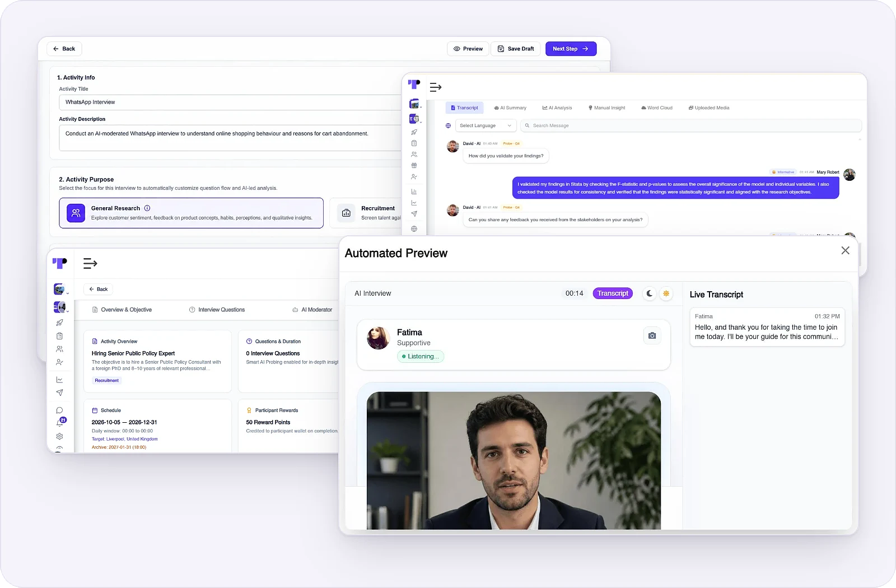Switch to light mode with sun icon
Screen dimensions: 896x588
(666, 293)
